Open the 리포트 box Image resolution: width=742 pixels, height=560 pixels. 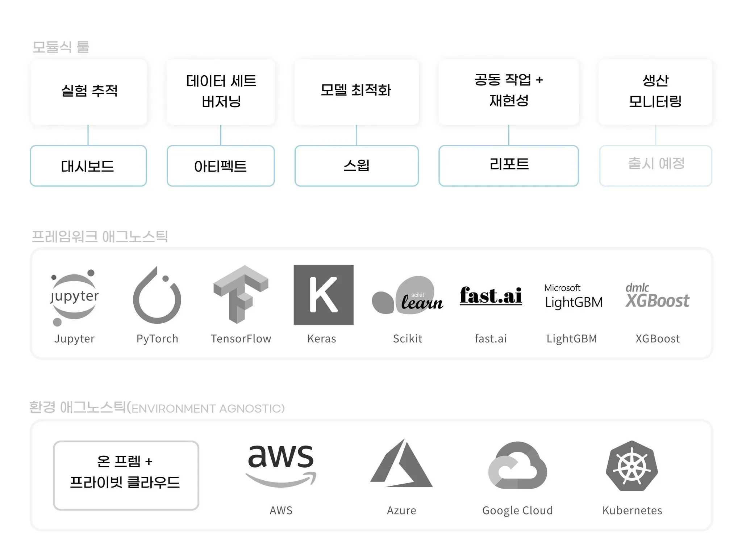508,166
